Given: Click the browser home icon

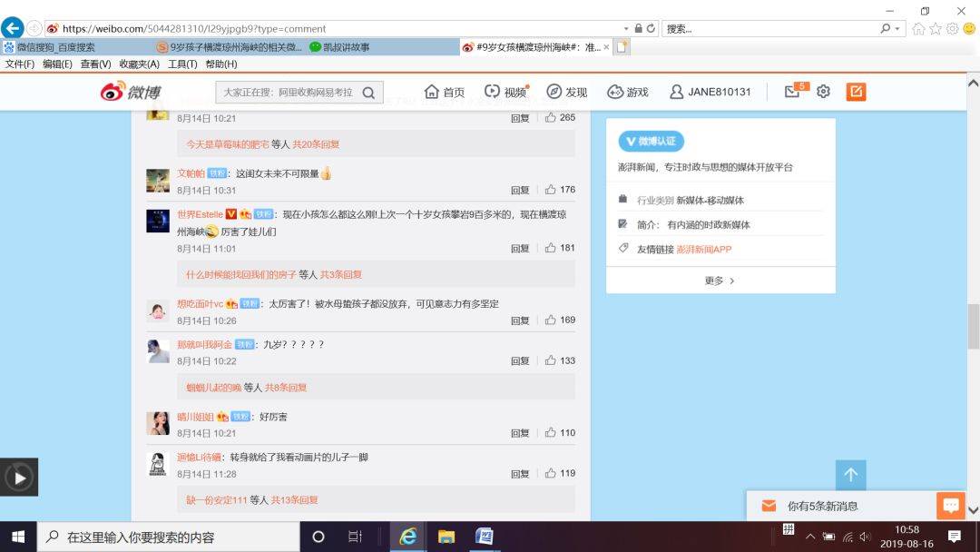Looking at the screenshot, I should tap(918, 29).
